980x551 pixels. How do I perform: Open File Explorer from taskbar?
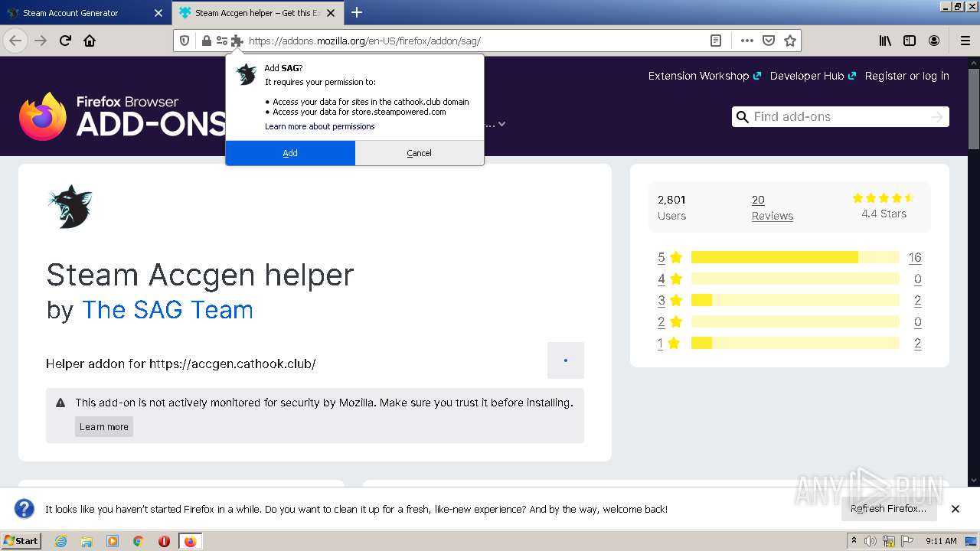coord(87,541)
